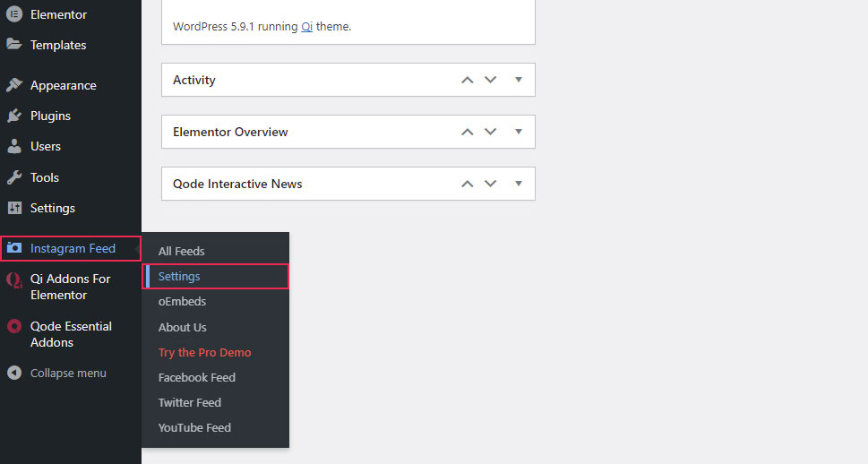Choose All Feeds in Instagram submenu
This screenshot has height=464, width=868.
tap(182, 252)
